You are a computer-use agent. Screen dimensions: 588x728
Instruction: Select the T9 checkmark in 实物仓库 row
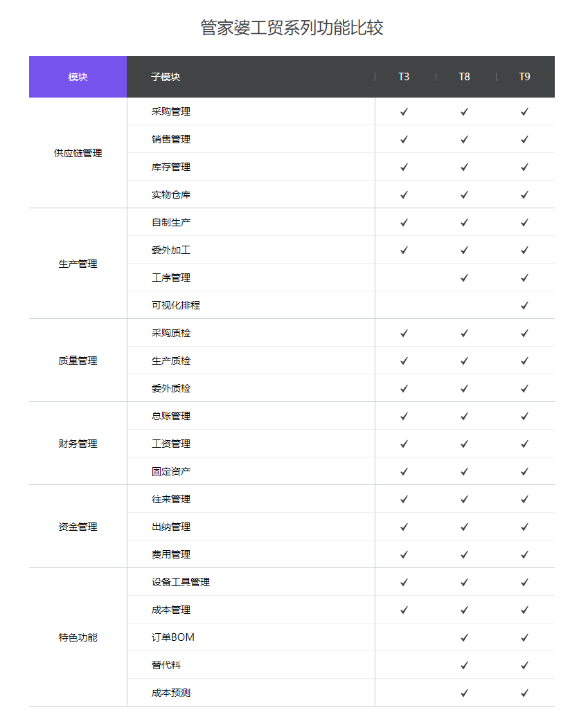pyautogui.click(x=524, y=194)
